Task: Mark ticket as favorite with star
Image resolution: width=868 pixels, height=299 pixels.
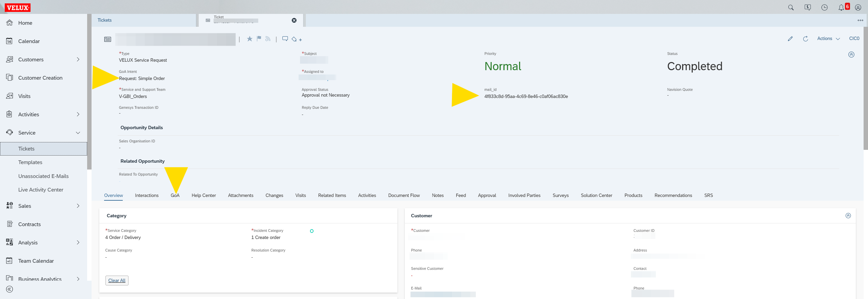Action: click(250, 39)
